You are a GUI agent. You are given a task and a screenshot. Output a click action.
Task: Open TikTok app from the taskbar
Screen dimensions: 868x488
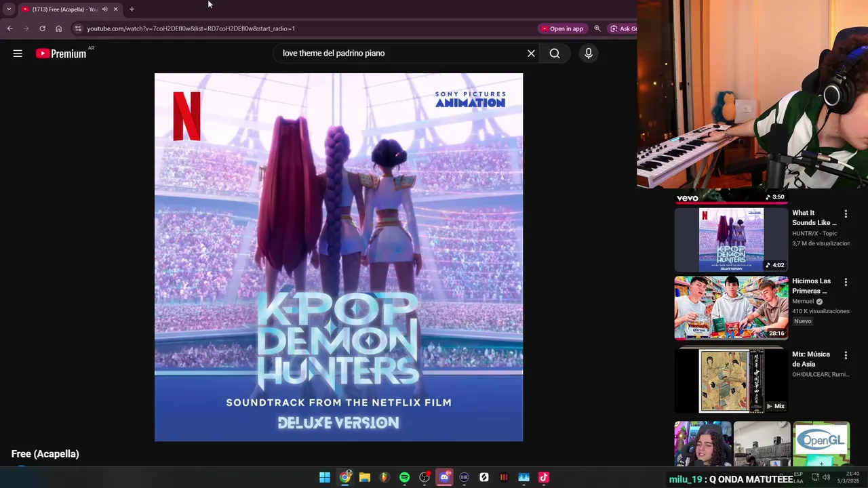(x=543, y=477)
